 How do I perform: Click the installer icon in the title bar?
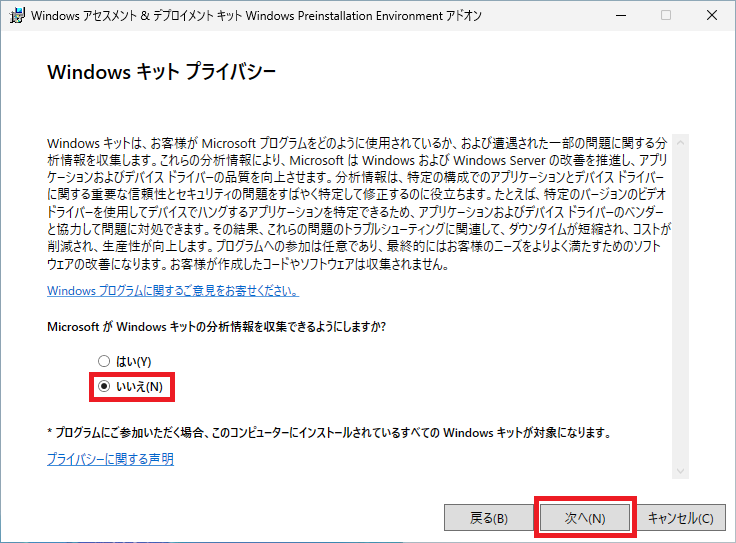coord(17,15)
